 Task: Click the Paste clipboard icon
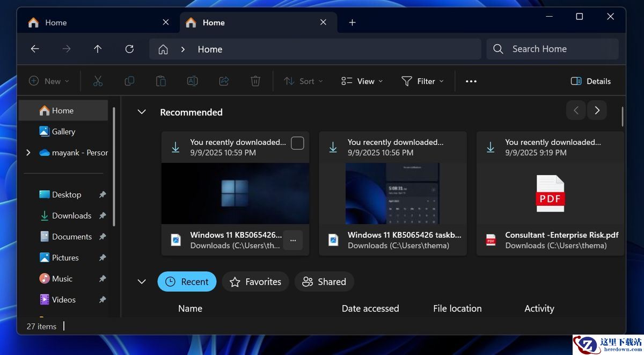pos(161,81)
